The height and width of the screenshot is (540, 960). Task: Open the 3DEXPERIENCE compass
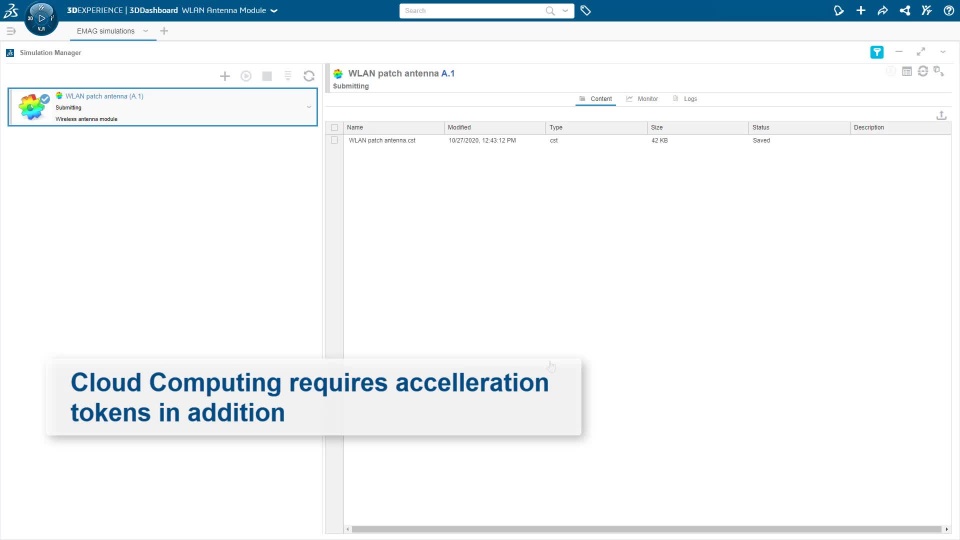[x=41, y=18]
